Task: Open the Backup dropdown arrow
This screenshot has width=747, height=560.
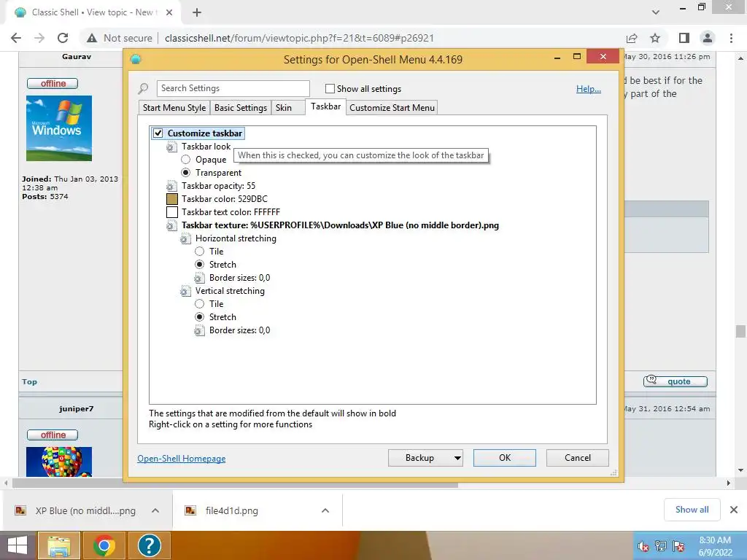Action: [457, 458]
